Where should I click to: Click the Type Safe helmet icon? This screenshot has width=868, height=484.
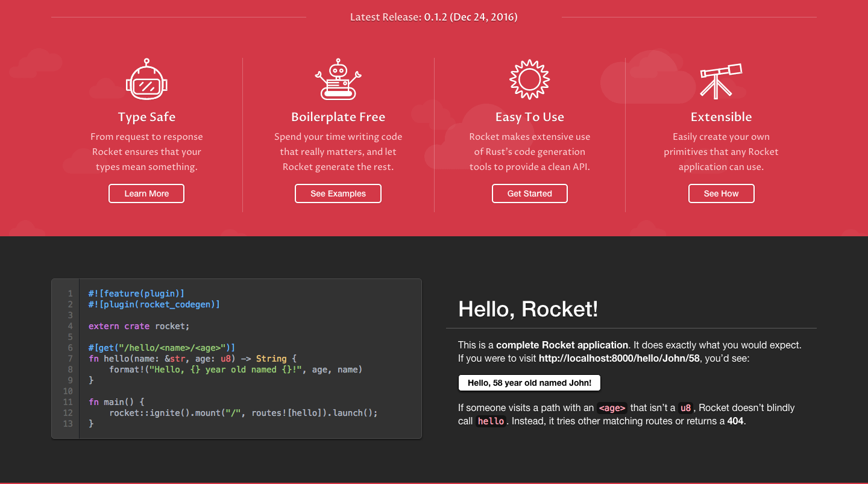click(x=146, y=79)
